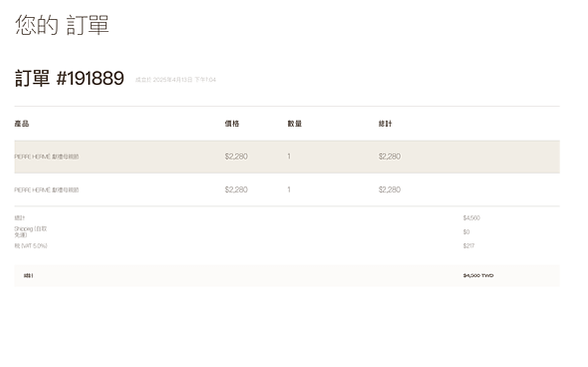This screenshot has width=588, height=367.
Task: Click the 您的 訂單 page heading
Action: [62, 26]
